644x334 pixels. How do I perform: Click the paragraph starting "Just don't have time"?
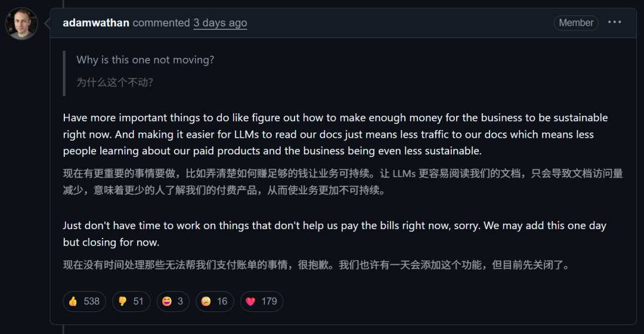pyautogui.click(x=334, y=234)
